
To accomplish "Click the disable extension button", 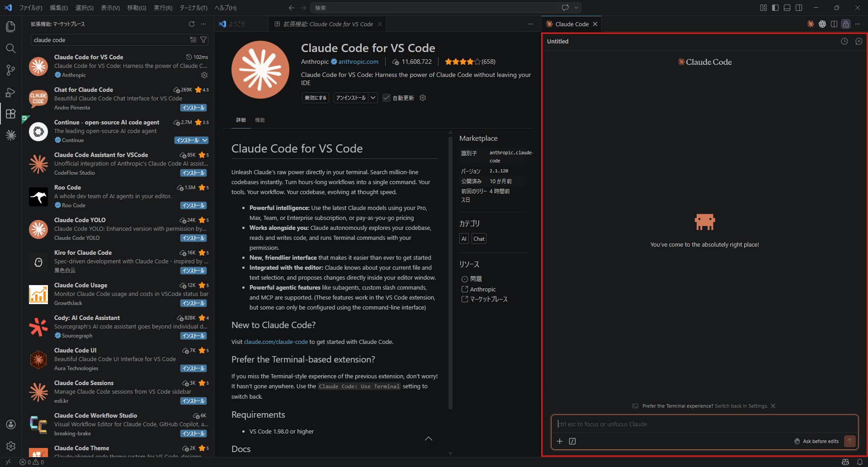I will pyautogui.click(x=315, y=98).
